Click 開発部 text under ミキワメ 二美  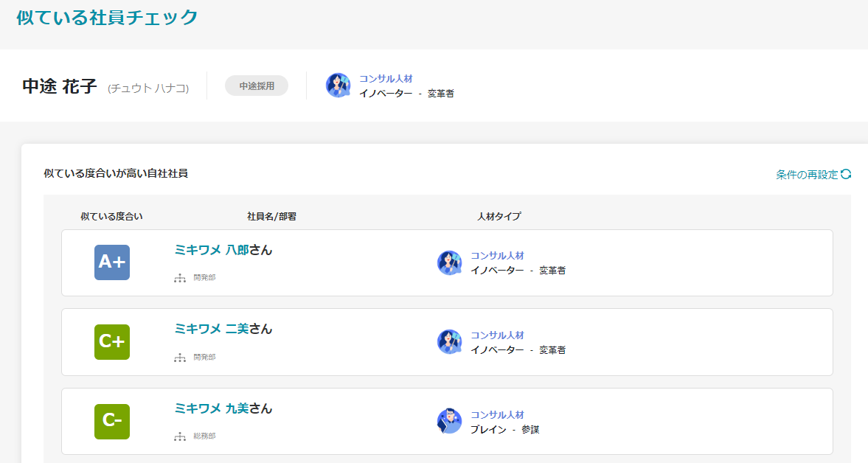[x=204, y=358]
